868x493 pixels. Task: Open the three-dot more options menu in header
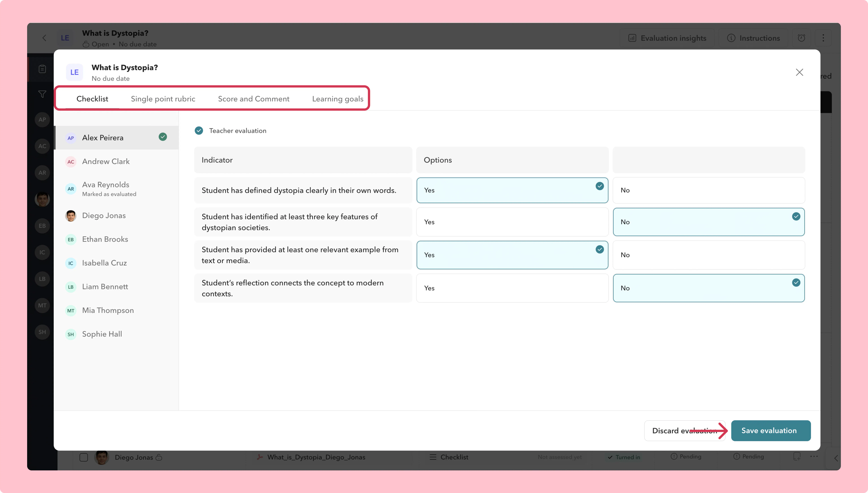pos(823,38)
